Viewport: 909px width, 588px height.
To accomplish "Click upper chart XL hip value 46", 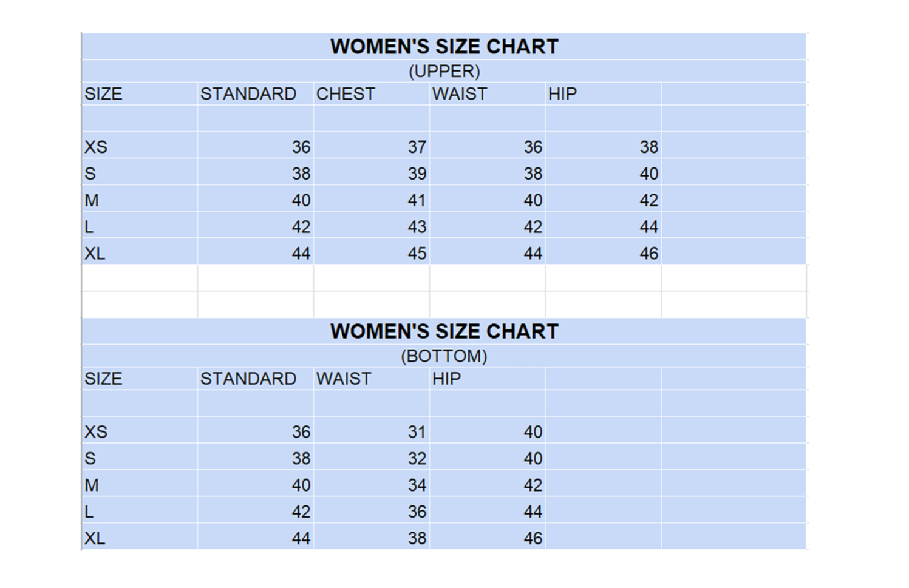I will [649, 253].
